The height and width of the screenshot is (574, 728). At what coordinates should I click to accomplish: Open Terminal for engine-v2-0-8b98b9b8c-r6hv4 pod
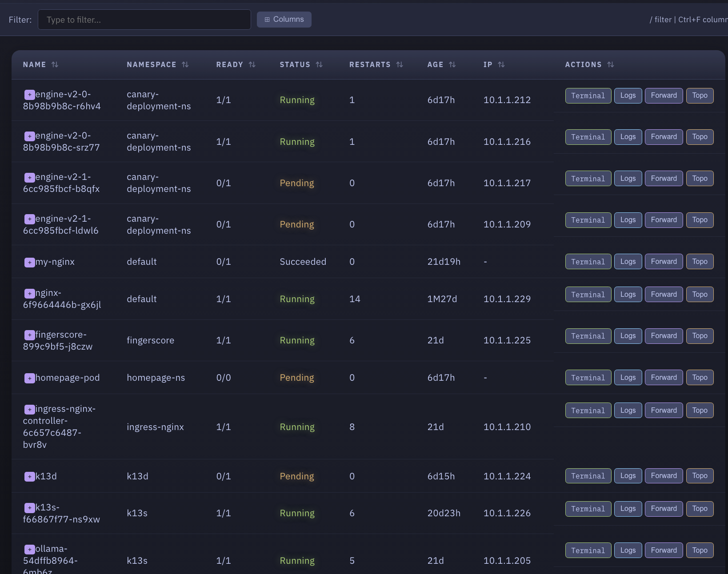tap(588, 96)
